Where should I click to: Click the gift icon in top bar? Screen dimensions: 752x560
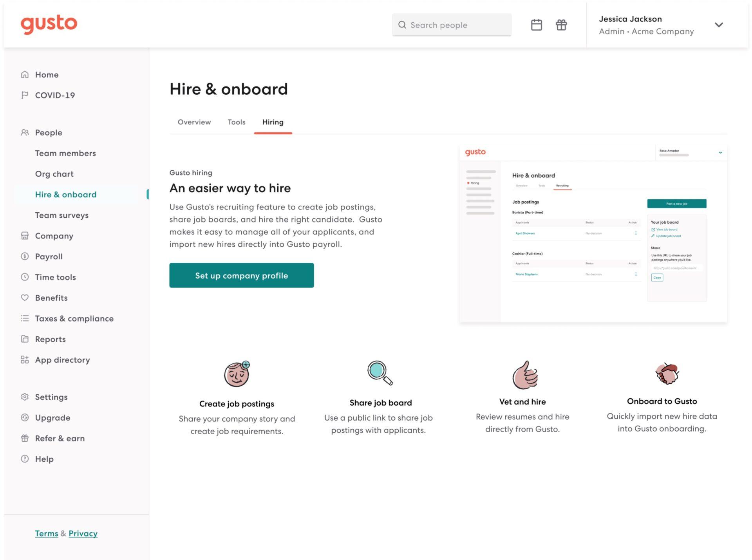561,25
